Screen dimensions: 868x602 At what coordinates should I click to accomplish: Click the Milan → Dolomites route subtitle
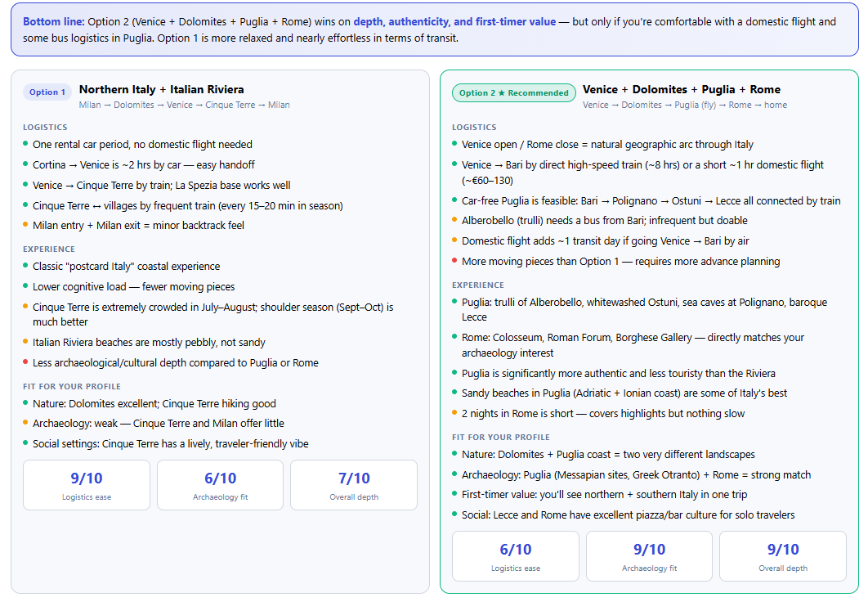185,105
